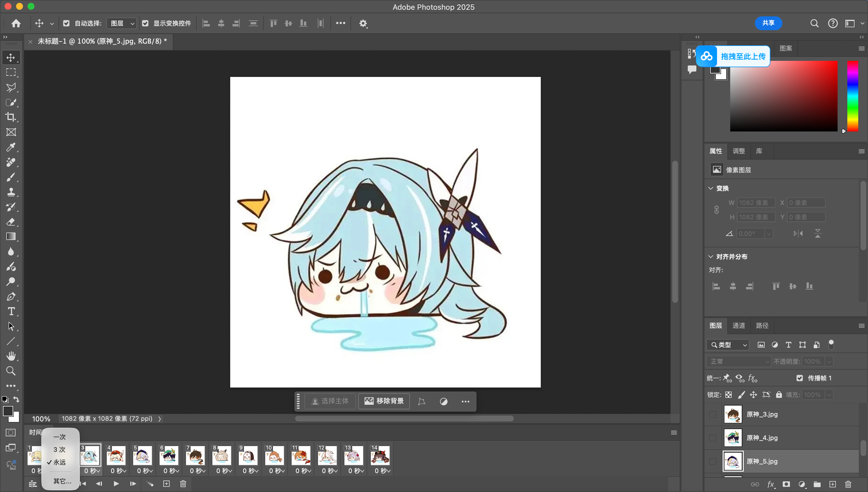Image resolution: width=868 pixels, height=492 pixels.
Task: Select the Rectangular Marquee tool
Action: (x=11, y=72)
